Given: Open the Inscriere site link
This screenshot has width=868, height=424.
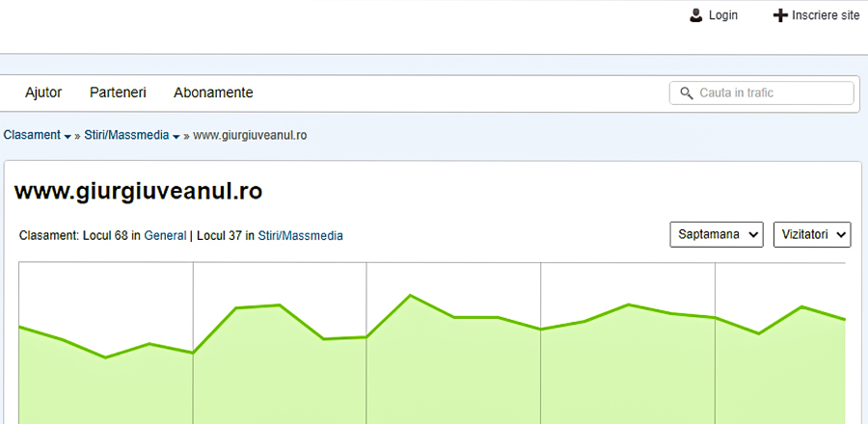Looking at the screenshot, I should click(x=825, y=15).
